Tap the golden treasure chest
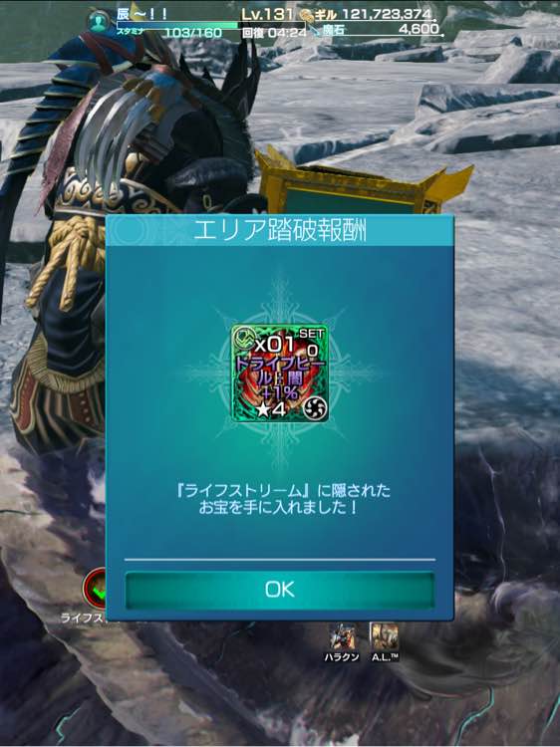Viewport: 560px width, 747px height. (x=363, y=183)
